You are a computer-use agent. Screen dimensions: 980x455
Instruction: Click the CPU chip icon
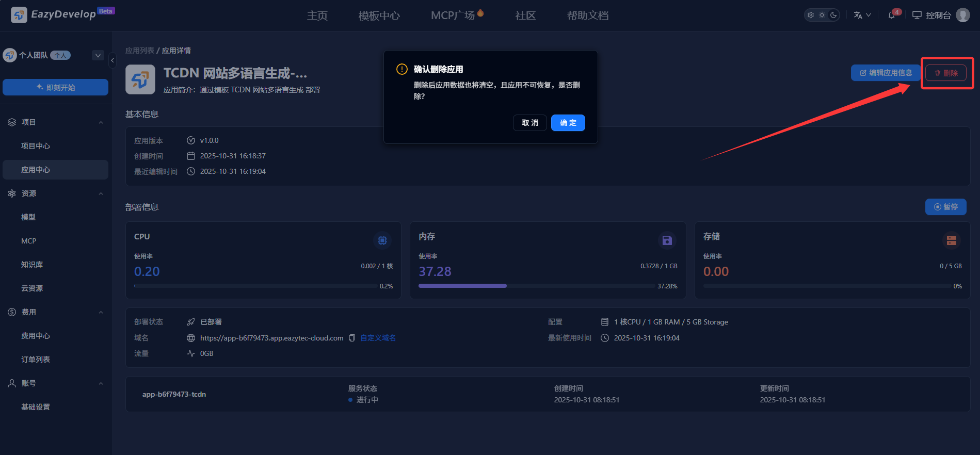point(382,240)
